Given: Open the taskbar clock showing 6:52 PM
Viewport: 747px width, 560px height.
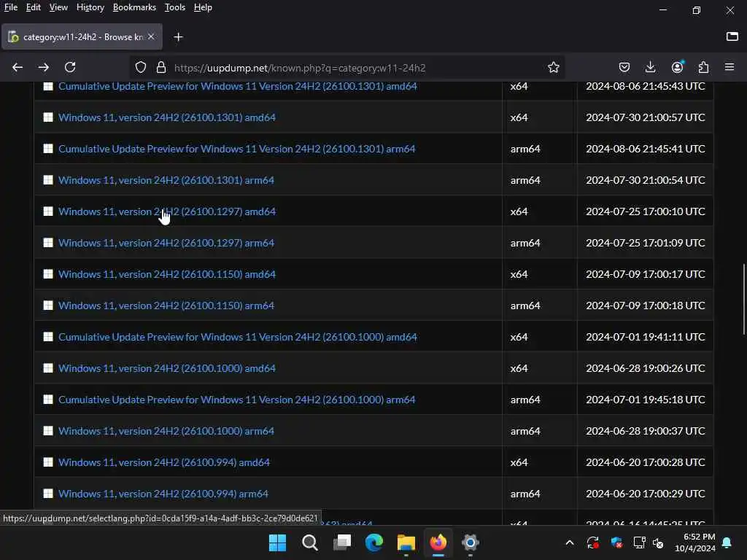Looking at the screenshot, I should (x=695, y=542).
